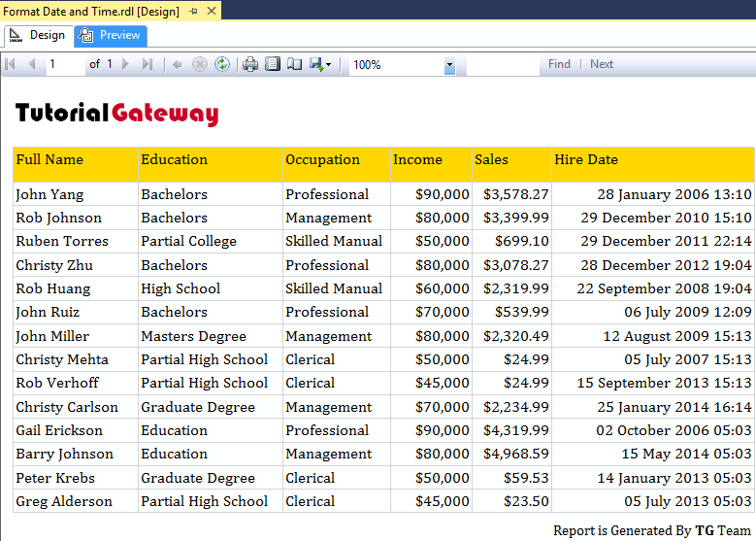Refresh the report preview
Screen dimensions: 756x541
pyautogui.click(x=222, y=64)
